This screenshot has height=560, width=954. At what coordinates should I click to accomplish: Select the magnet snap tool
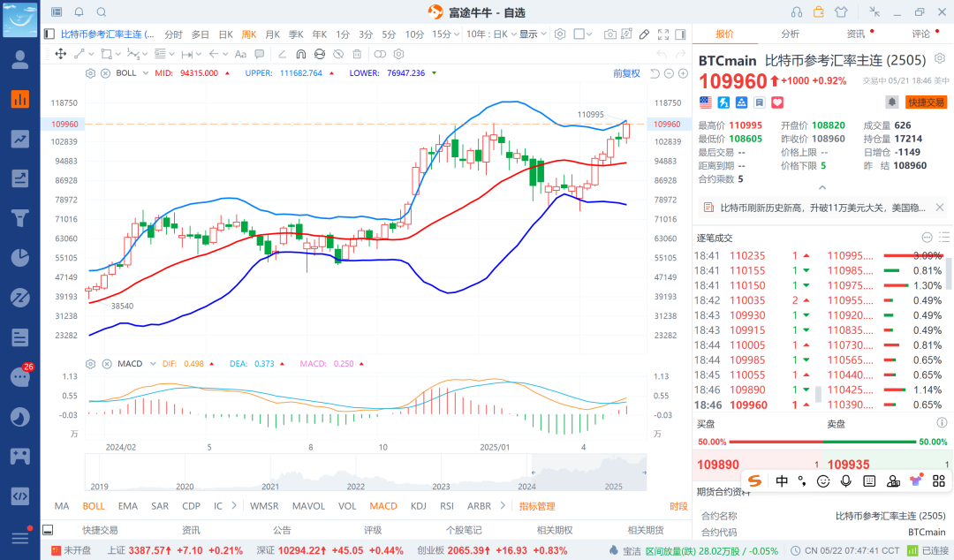click(300, 54)
